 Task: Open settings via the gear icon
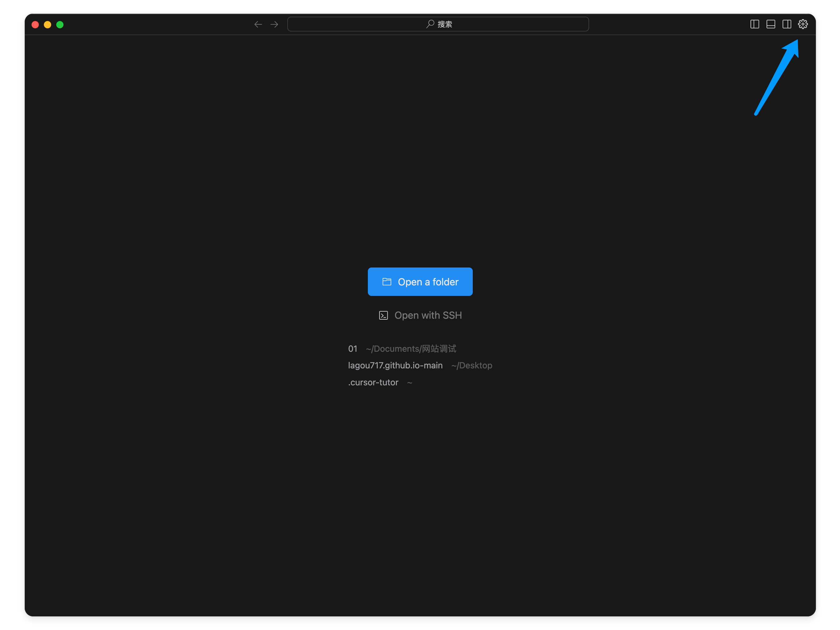tap(802, 24)
